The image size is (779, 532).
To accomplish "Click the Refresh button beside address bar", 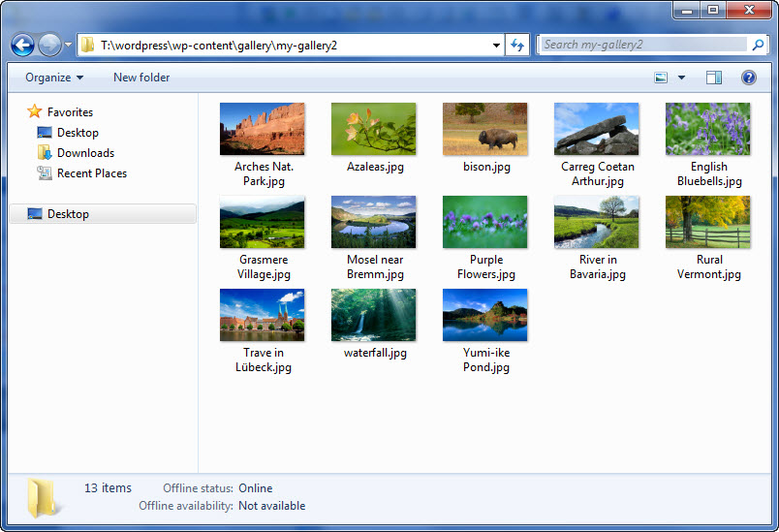I will tap(517, 45).
